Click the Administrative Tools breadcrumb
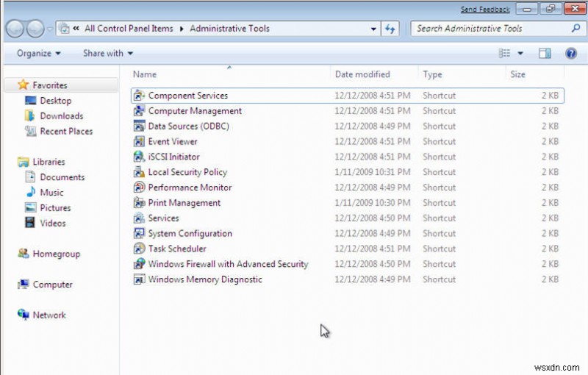 pos(229,29)
